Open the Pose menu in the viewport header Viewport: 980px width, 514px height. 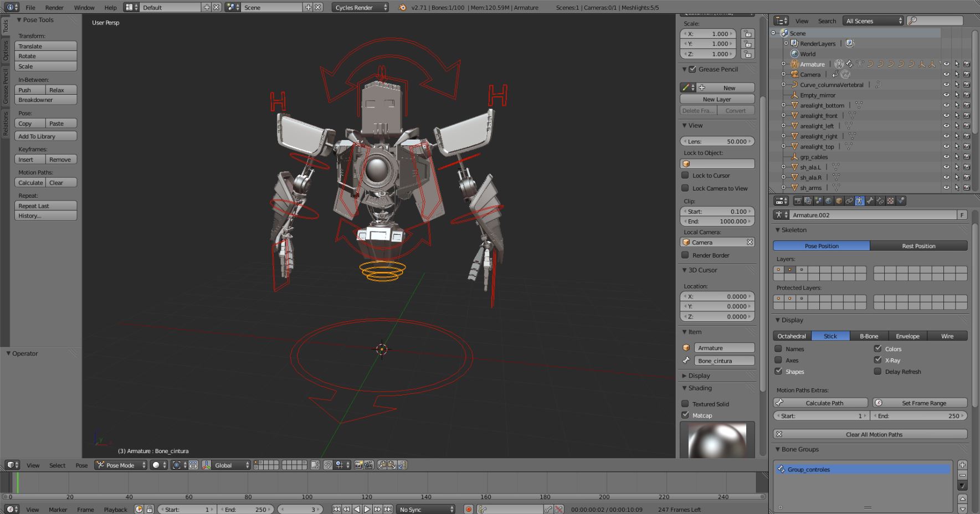(81, 465)
